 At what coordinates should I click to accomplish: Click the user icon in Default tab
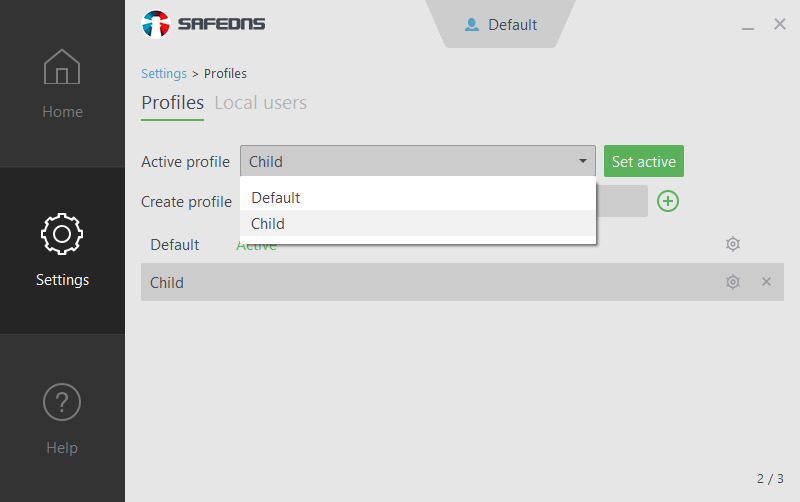tap(472, 25)
